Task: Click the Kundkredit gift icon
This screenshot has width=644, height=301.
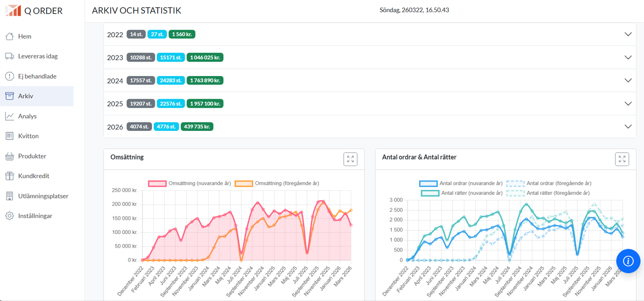Action: tap(9, 176)
